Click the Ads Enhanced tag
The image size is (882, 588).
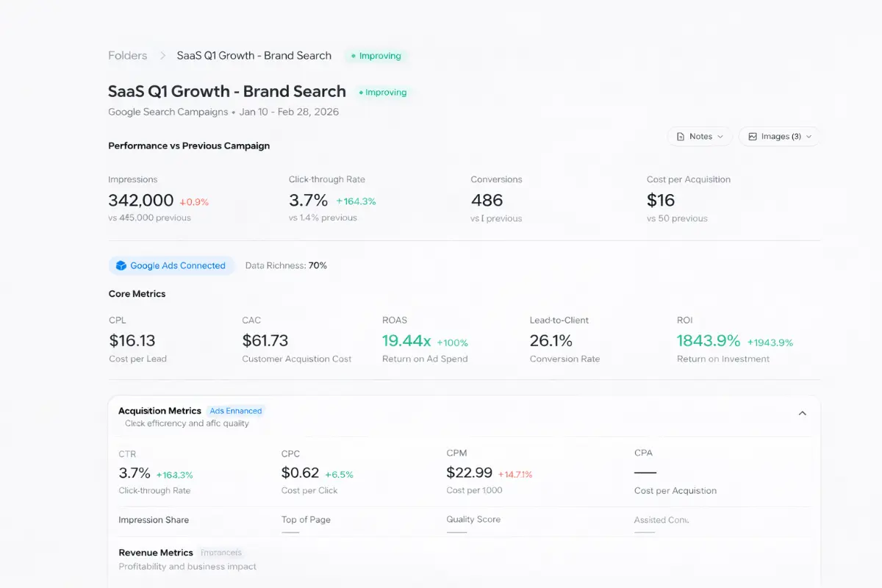(x=235, y=411)
